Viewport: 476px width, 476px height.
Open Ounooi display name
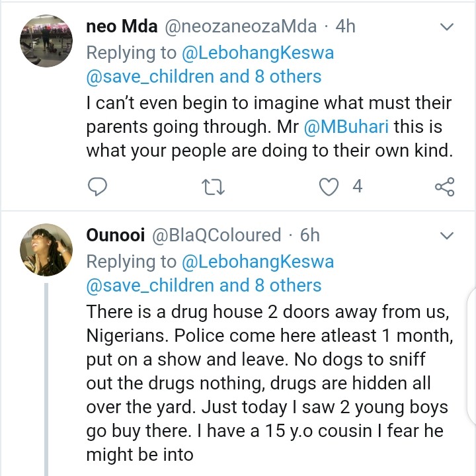(x=116, y=235)
